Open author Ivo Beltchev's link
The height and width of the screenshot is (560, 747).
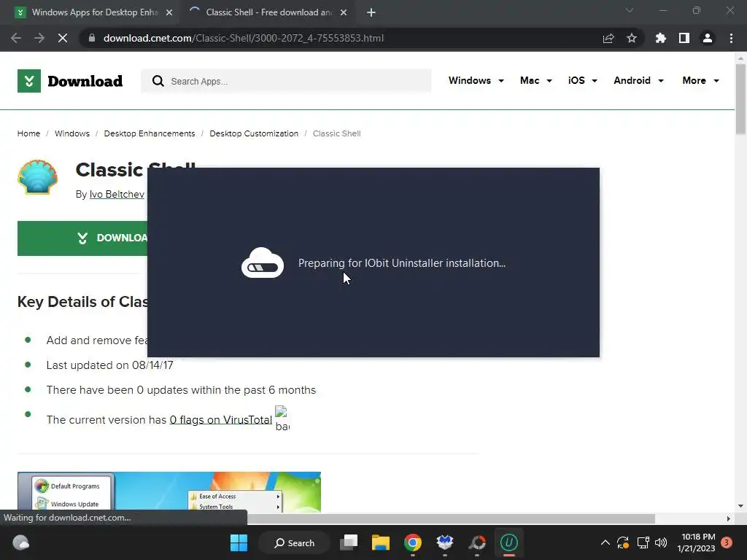tap(117, 194)
